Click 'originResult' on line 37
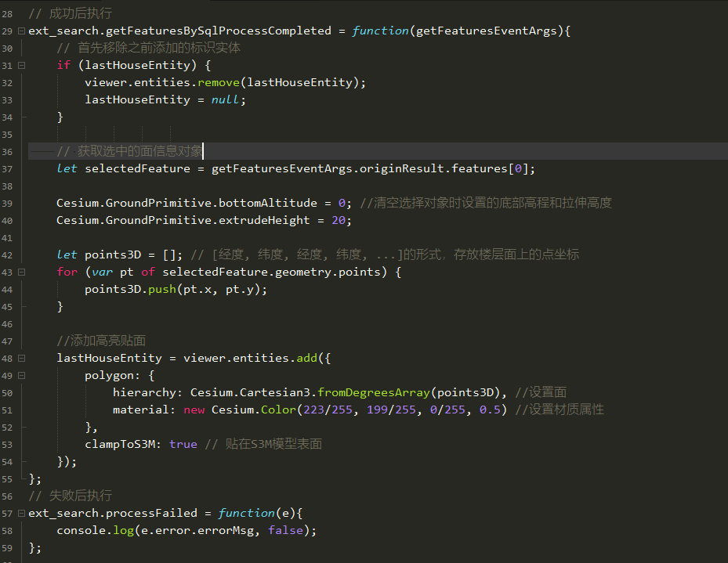Screen dimensions: 728x563 click(402, 169)
